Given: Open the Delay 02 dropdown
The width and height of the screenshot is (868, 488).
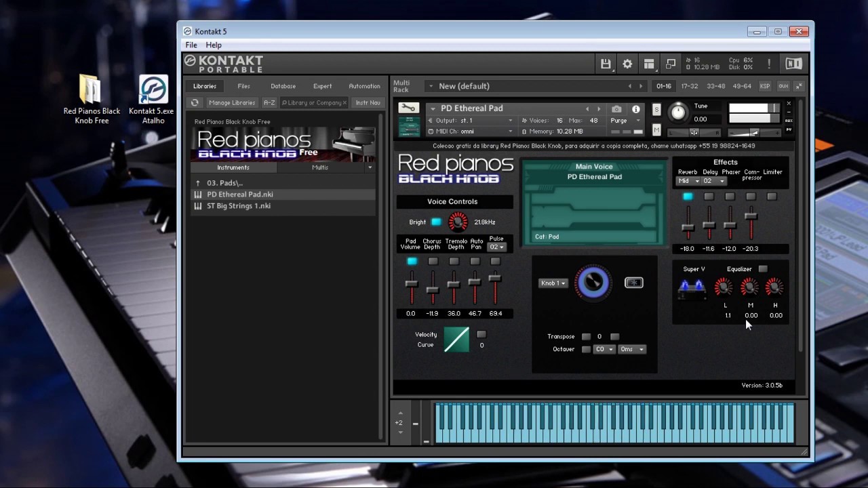Looking at the screenshot, I should [x=713, y=181].
